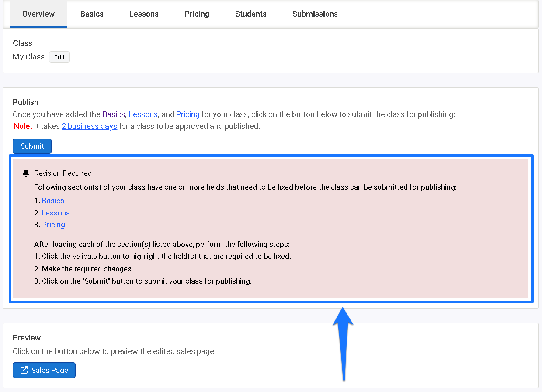Open Basics in the revision list
Viewport: 542px width, 392px height.
pyautogui.click(x=53, y=201)
